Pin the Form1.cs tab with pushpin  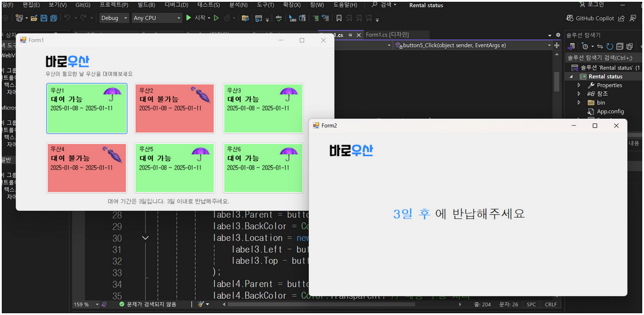pyautogui.click(x=350, y=35)
